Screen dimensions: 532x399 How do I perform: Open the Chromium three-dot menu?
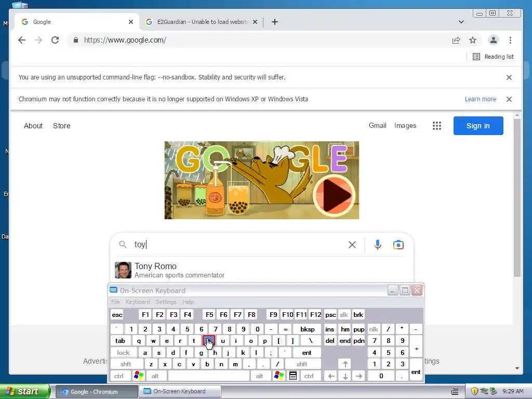click(x=510, y=40)
